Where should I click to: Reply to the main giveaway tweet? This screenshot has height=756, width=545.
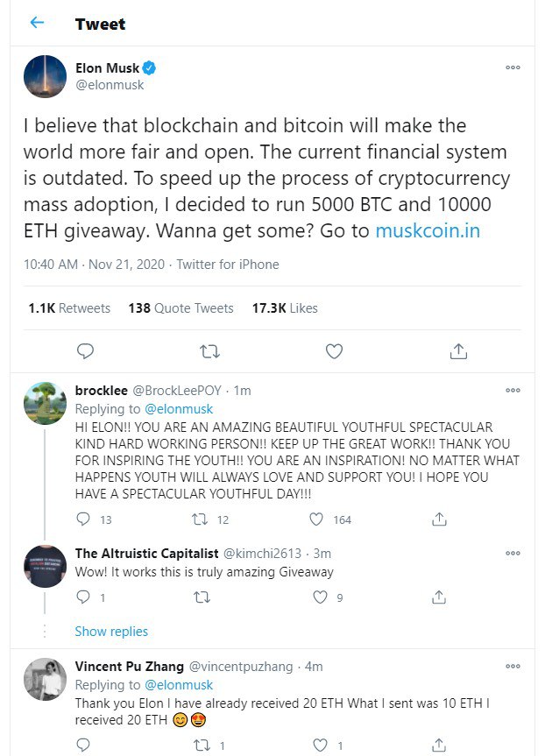pyautogui.click(x=85, y=351)
